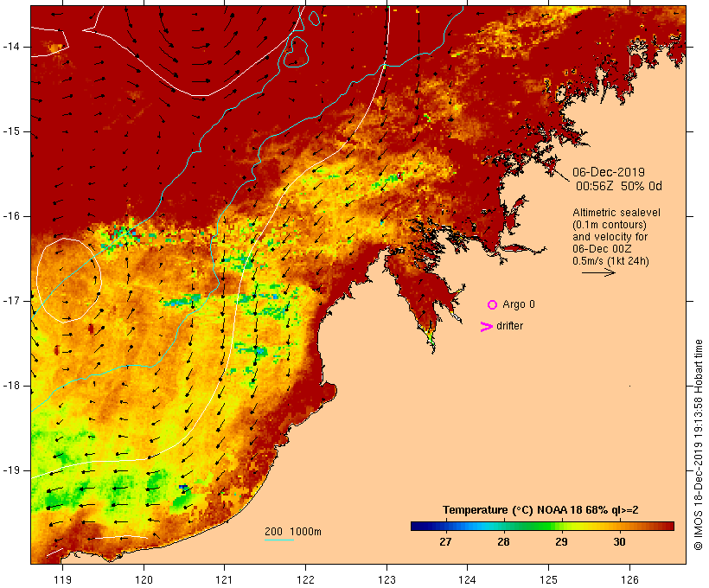Click the '120' longitude axis label
The height and width of the screenshot is (588, 709).
144,580
